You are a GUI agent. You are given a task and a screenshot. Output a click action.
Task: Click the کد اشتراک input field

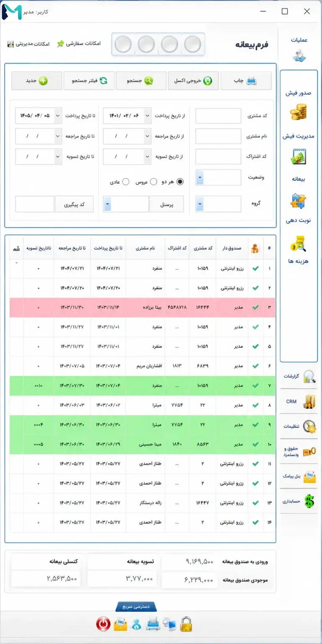(218, 157)
